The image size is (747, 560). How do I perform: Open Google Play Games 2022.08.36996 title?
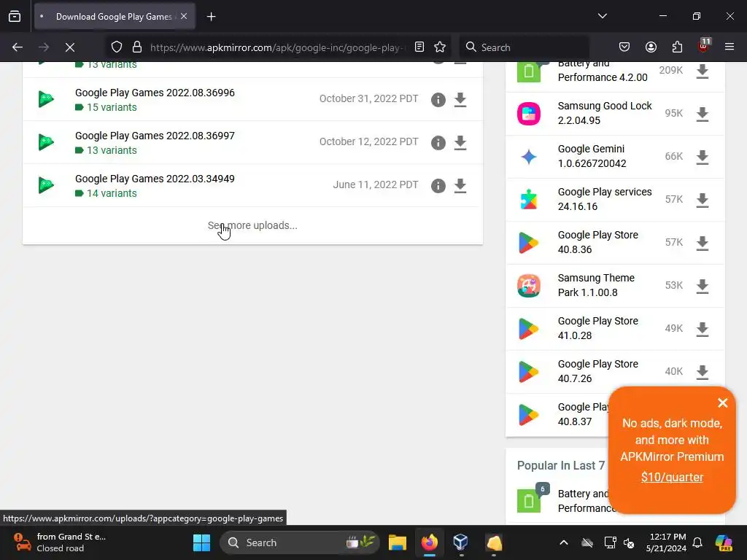pyautogui.click(x=155, y=93)
